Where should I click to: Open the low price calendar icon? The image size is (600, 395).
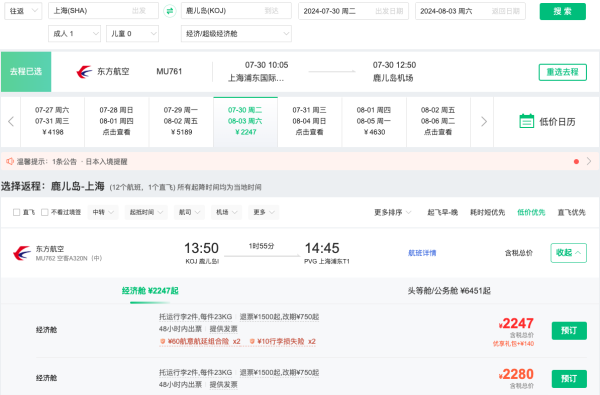click(x=527, y=121)
